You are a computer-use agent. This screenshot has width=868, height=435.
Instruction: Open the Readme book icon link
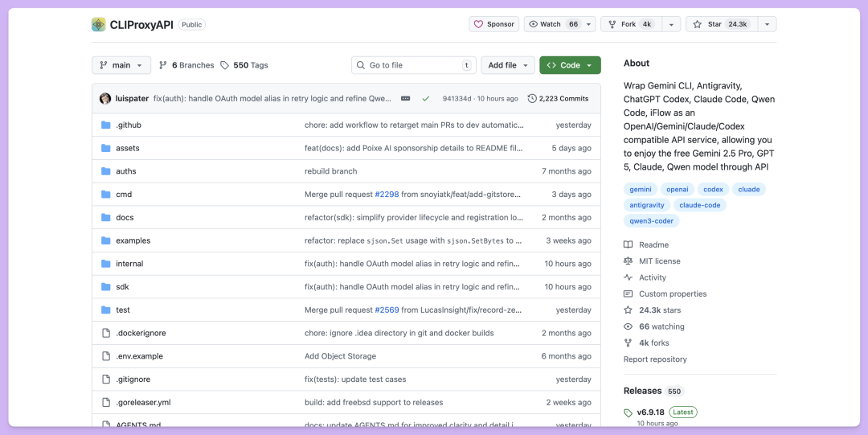[628, 244]
